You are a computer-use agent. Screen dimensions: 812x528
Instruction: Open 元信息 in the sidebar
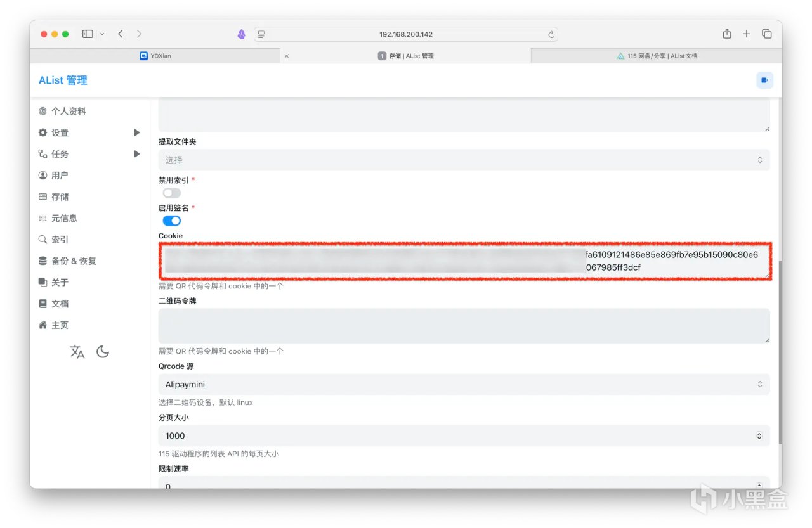point(64,218)
